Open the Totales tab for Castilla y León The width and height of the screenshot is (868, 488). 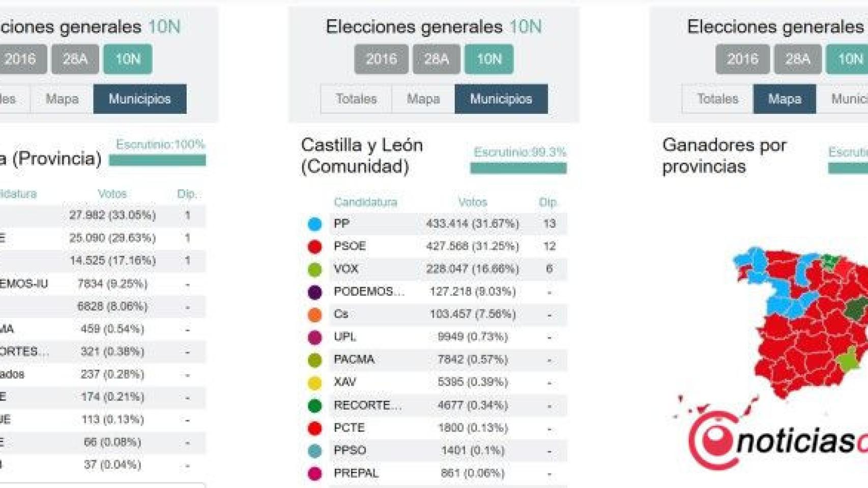(x=356, y=99)
